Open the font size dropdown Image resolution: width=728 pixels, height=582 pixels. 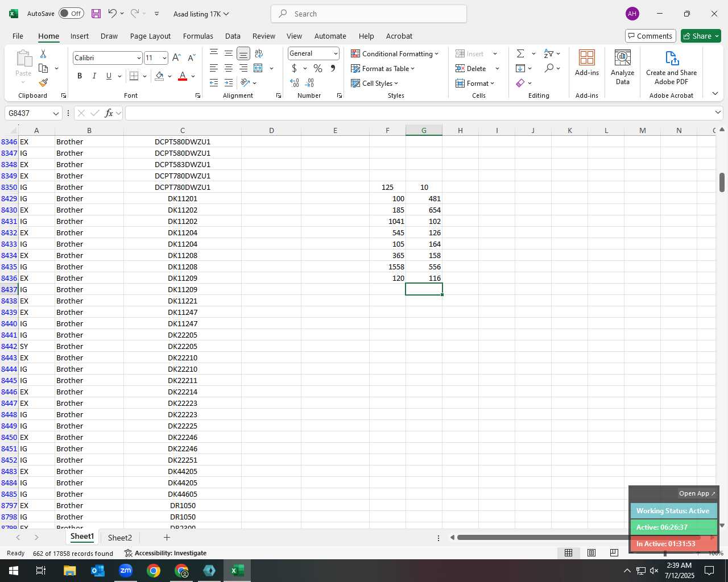[164, 58]
